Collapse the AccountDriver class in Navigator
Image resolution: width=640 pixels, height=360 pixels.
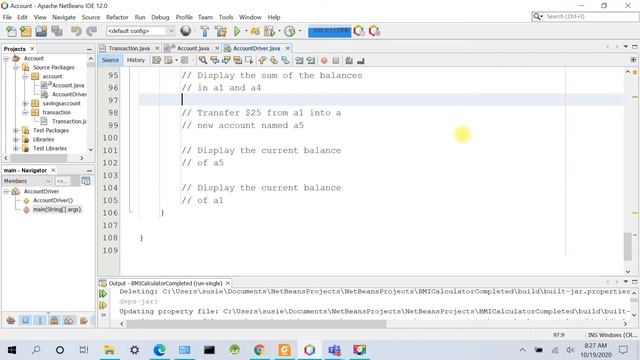pos(6,191)
